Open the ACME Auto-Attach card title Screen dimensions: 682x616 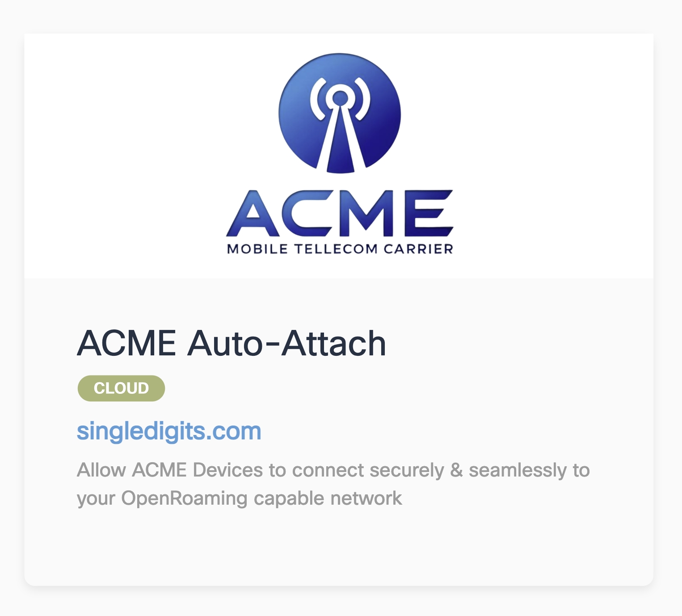(232, 343)
